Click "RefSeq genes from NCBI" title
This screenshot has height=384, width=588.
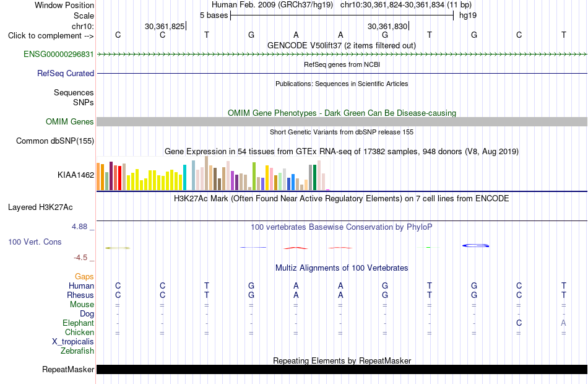tap(342, 64)
